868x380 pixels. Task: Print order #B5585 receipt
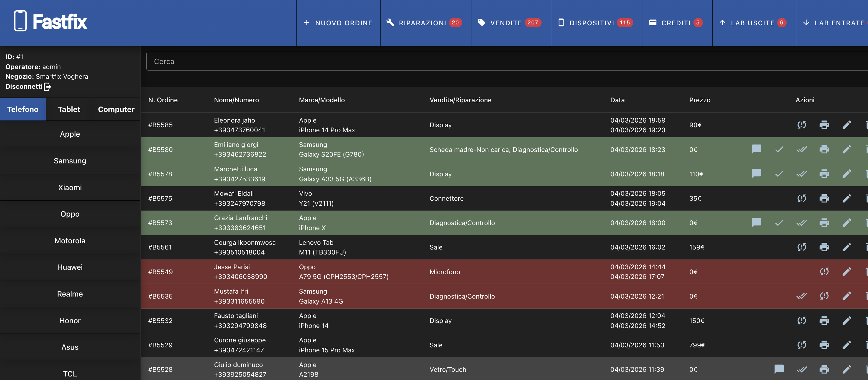(x=824, y=125)
